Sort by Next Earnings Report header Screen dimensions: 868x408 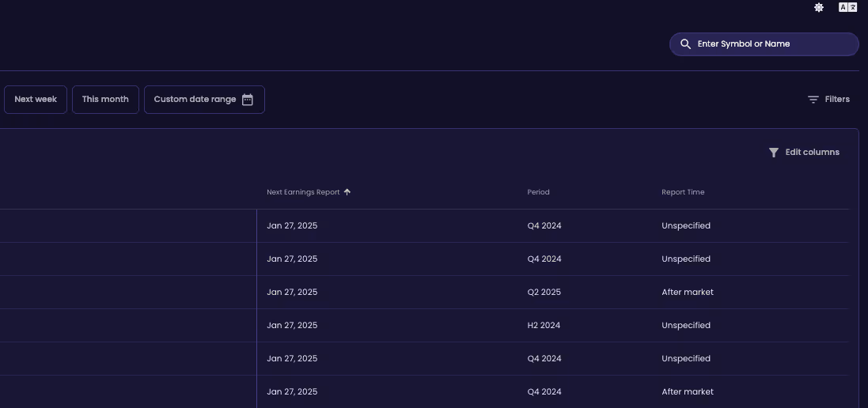click(303, 192)
